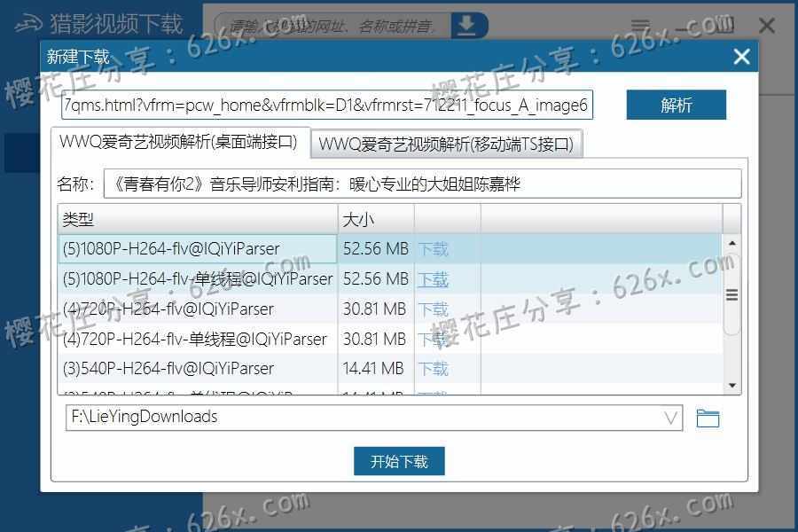Click the 解析 button
This screenshot has height=532, width=798.
tap(676, 105)
